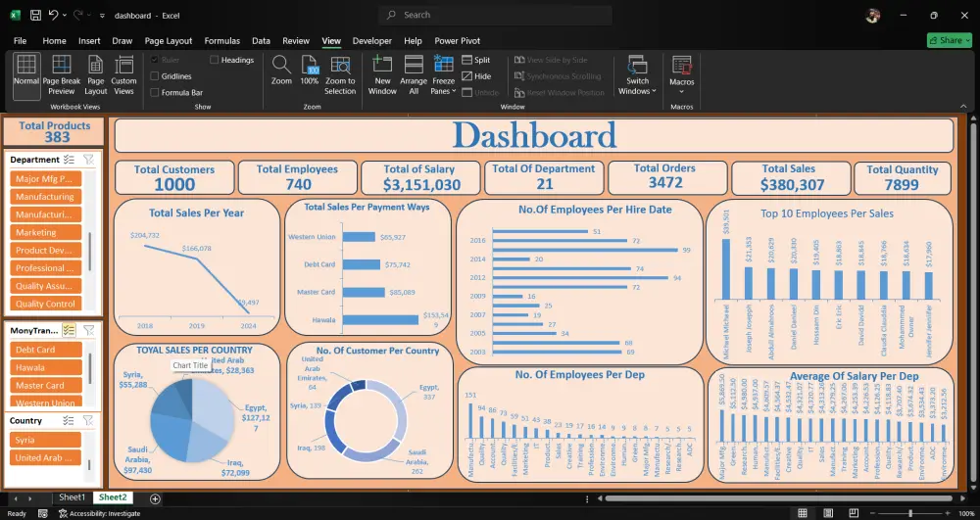This screenshot has height=520, width=980.
Task: Clear filter on Country slicer
Action: click(88, 421)
